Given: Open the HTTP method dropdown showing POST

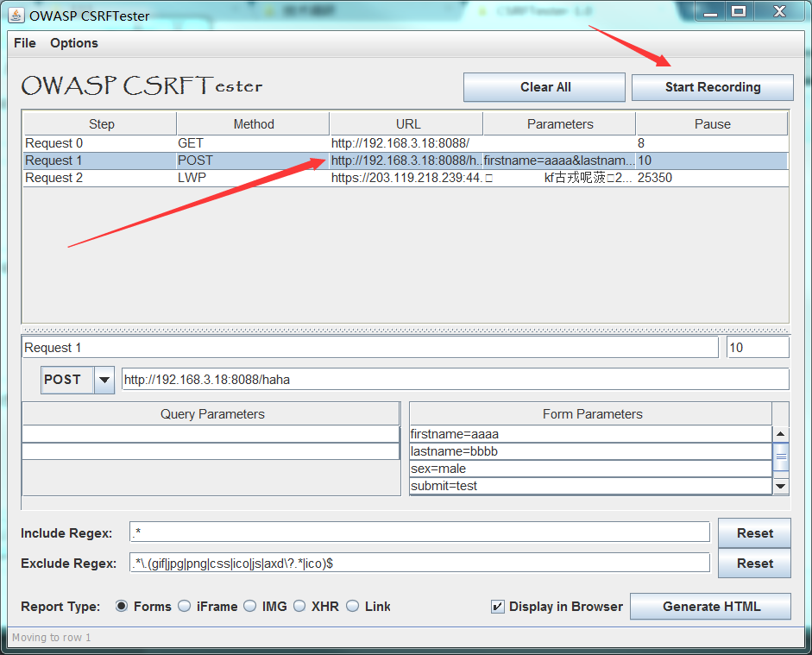Looking at the screenshot, I should [104, 379].
